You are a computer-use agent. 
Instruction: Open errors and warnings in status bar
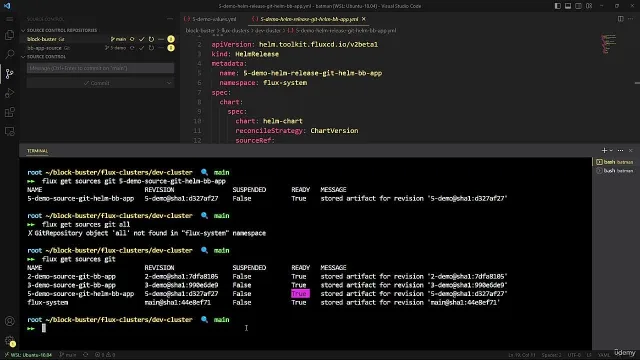tap(105, 355)
